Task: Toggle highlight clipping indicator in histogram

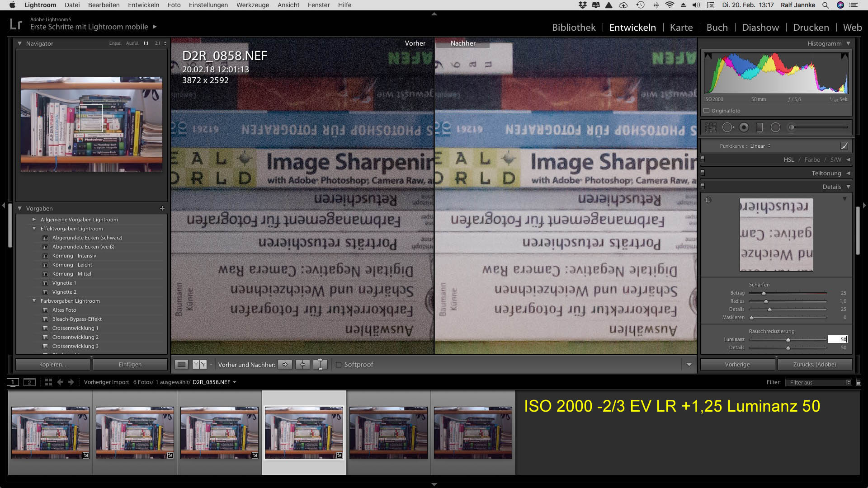Action: click(844, 56)
